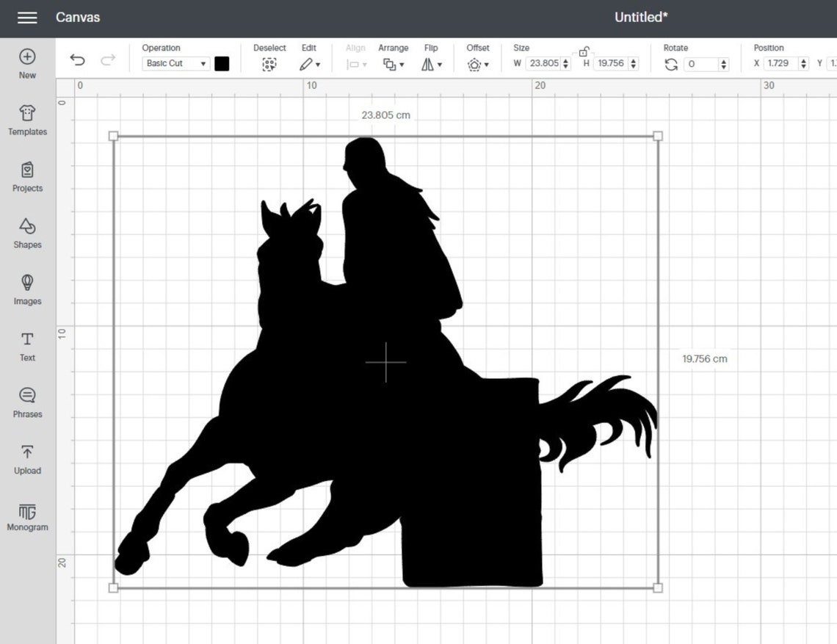Image resolution: width=837 pixels, height=644 pixels.
Task: Click the Deselect button
Action: [x=269, y=64]
